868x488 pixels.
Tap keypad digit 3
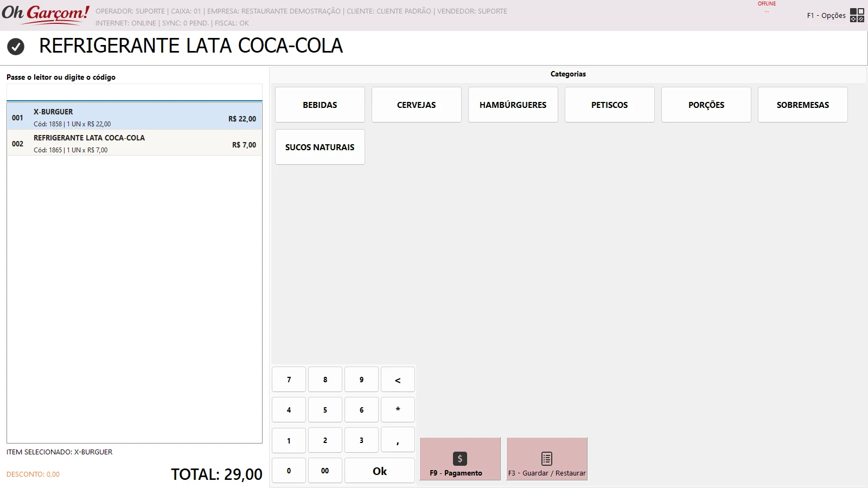click(361, 440)
